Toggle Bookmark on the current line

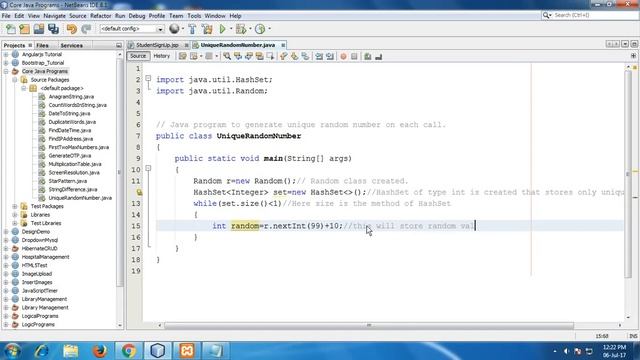coord(305,56)
